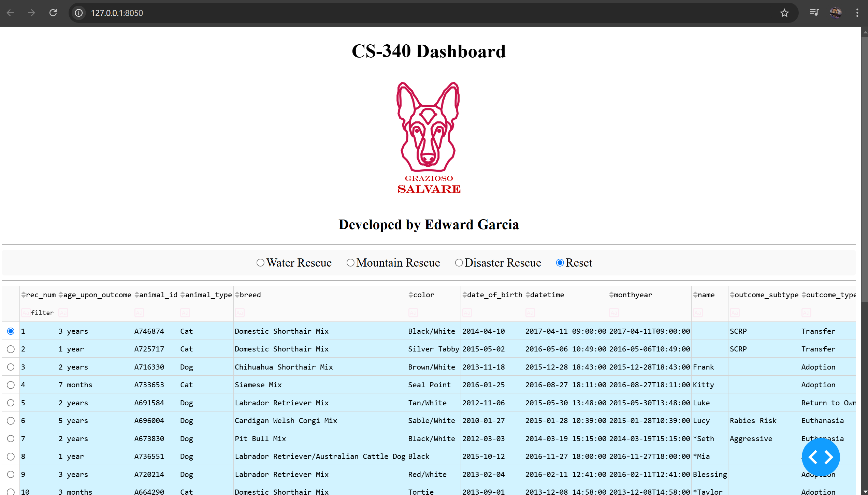Toggle case sensitivity on name filter

[698, 313]
